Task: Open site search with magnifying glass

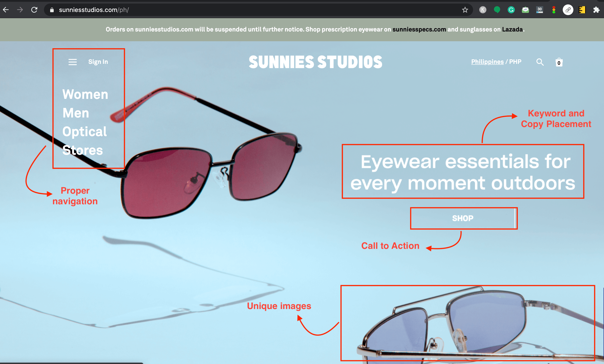Action: (540, 62)
